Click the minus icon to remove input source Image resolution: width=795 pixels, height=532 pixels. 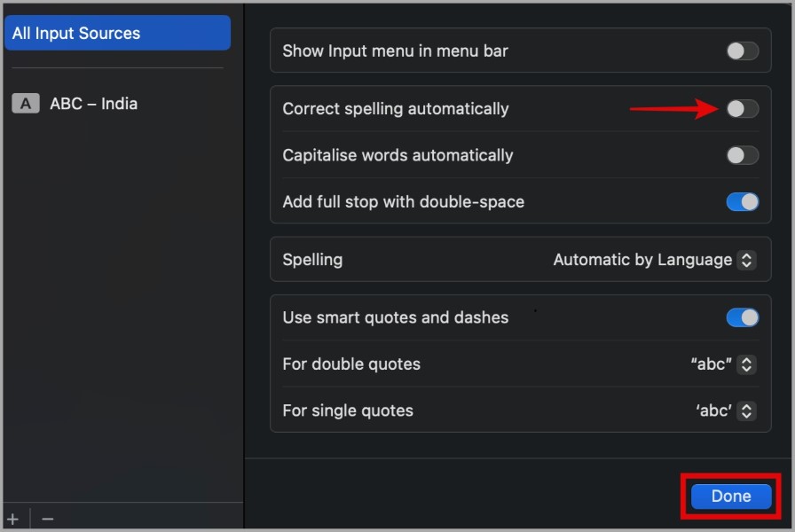[x=48, y=519]
